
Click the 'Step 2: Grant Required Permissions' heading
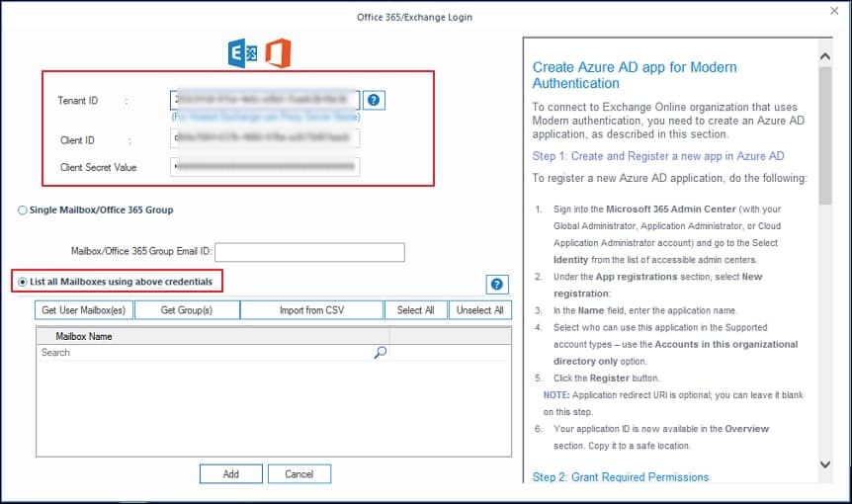pos(621,477)
